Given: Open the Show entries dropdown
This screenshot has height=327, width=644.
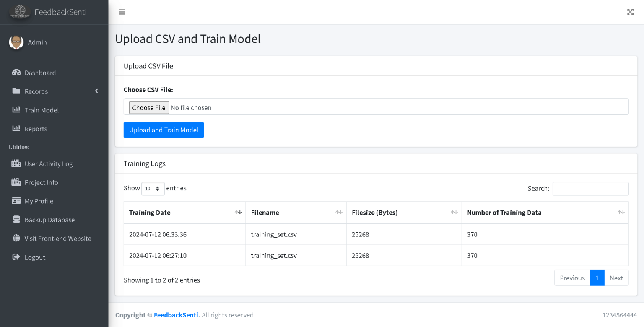Looking at the screenshot, I should [153, 188].
